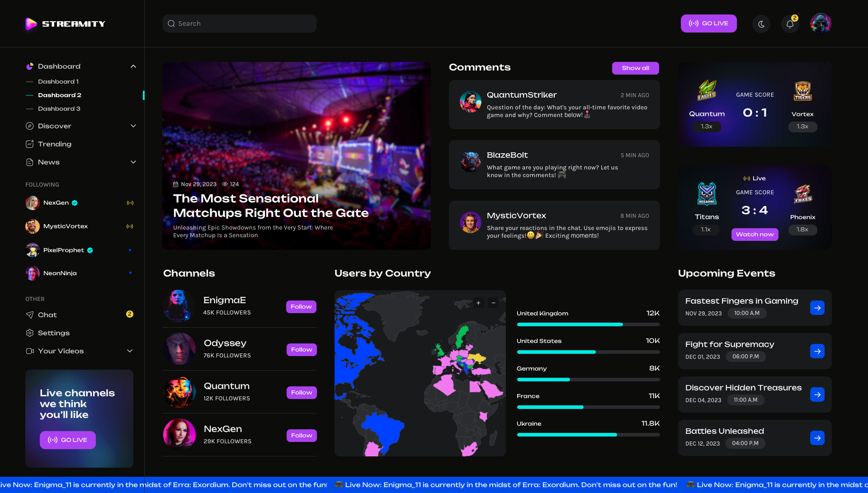Switch to Dashboard 3 in the sidebar

[58, 108]
